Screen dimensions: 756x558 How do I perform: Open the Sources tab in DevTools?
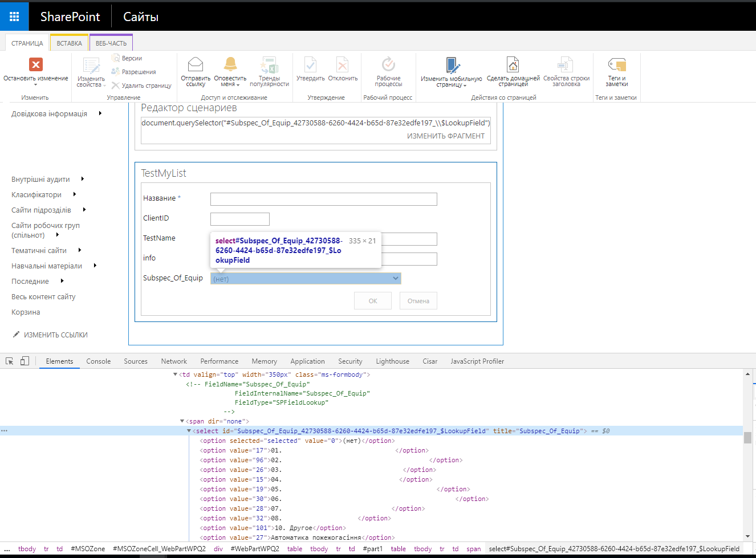coord(136,361)
